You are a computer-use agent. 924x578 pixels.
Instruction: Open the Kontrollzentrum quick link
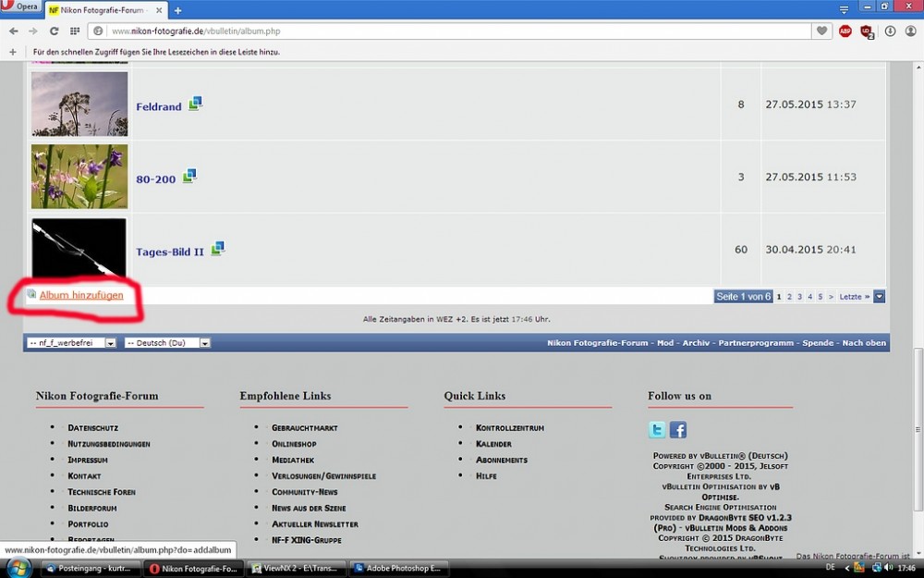coord(510,427)
